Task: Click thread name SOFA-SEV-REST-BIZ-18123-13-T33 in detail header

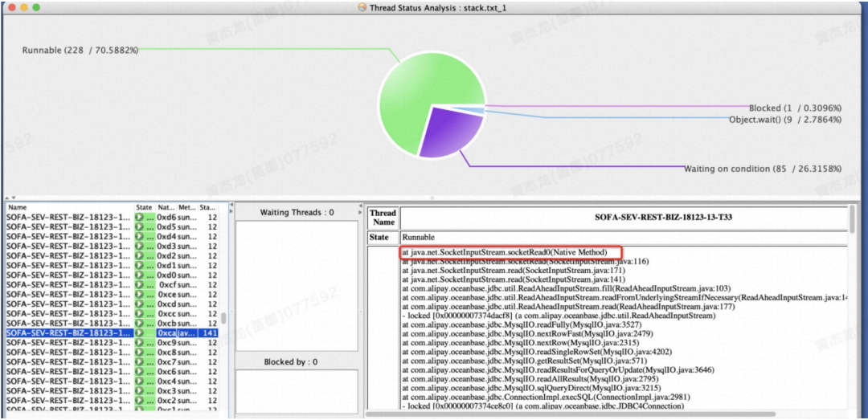Action: point(662,217)
